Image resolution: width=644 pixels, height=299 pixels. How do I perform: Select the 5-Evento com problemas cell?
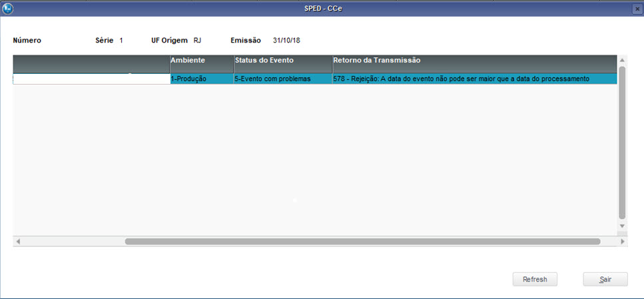(282, 79)
